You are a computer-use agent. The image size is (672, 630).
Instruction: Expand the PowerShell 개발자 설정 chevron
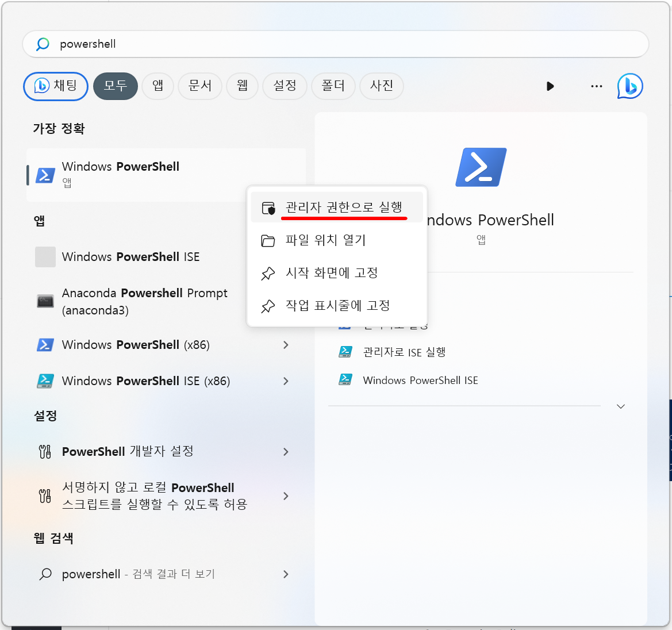(x=286, y=452)
